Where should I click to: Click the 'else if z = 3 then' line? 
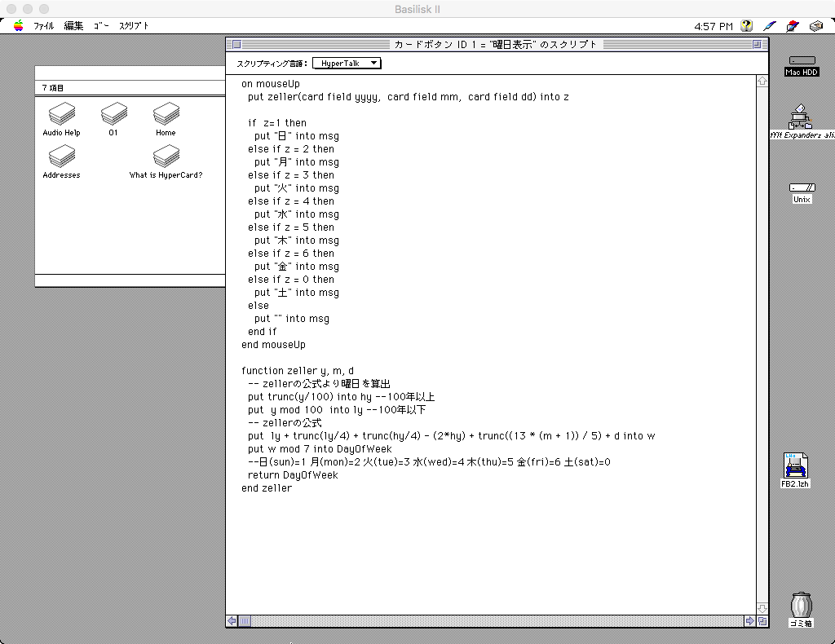pos(291,175)
